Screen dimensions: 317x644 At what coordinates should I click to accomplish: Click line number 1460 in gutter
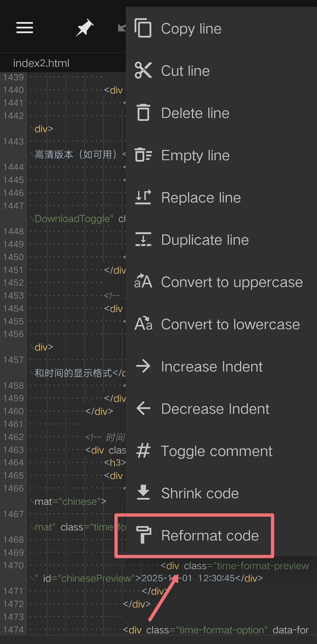click(x=13, y=411)
